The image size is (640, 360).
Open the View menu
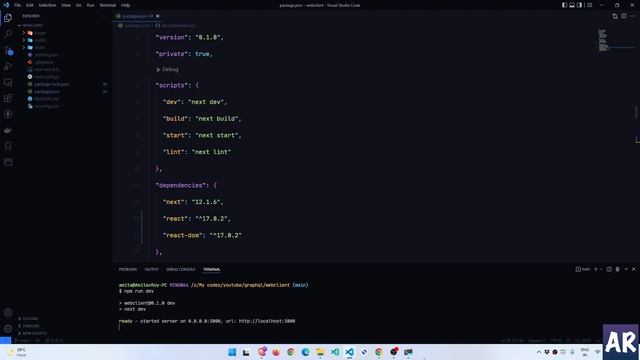pyautogui.click(x=66, y=5)
